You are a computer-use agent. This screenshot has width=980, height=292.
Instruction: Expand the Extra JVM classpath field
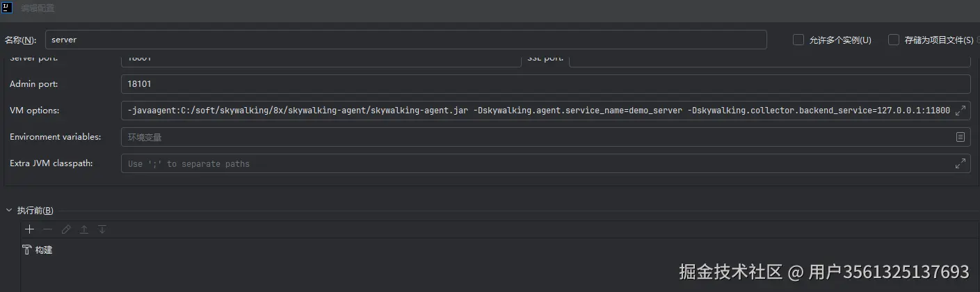960,164
